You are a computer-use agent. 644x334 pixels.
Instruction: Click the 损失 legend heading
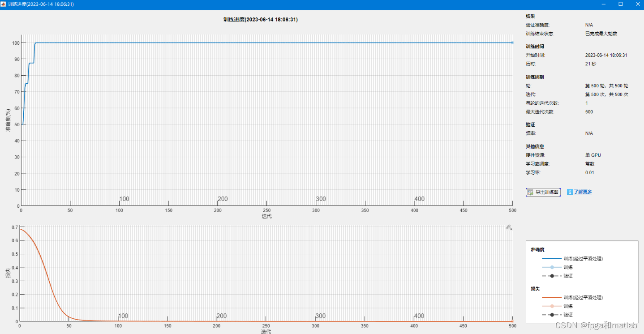pyautogui.click(x=535, y=289)
